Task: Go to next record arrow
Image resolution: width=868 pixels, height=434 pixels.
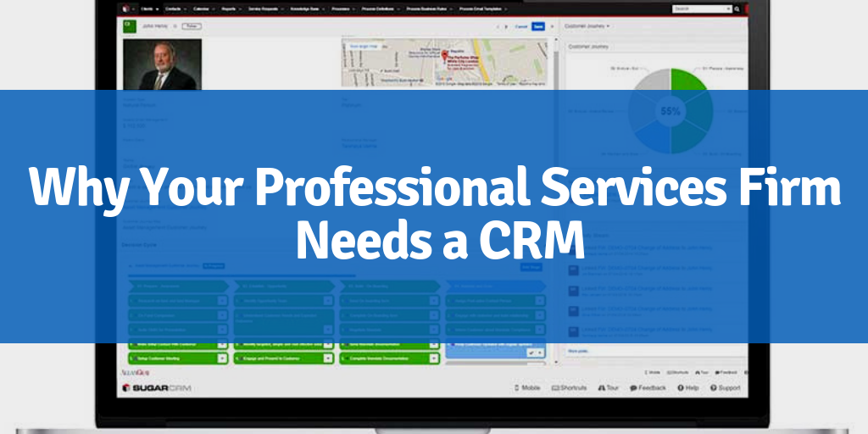Action: click(x=506, y=26)
